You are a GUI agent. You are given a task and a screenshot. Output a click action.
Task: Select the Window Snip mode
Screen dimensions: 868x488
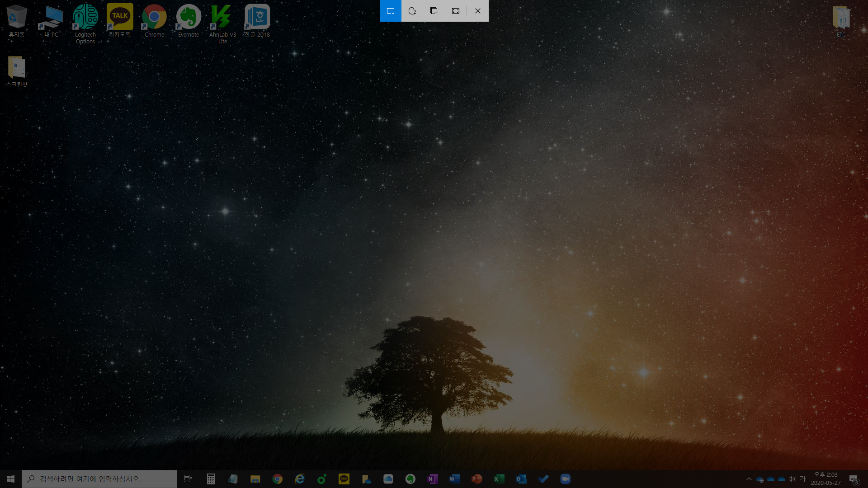434,11
